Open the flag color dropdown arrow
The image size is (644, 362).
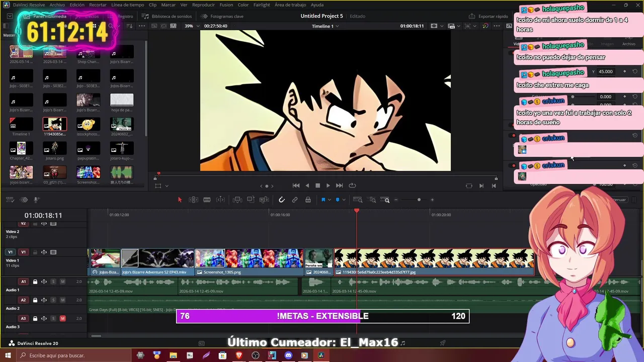329,200
